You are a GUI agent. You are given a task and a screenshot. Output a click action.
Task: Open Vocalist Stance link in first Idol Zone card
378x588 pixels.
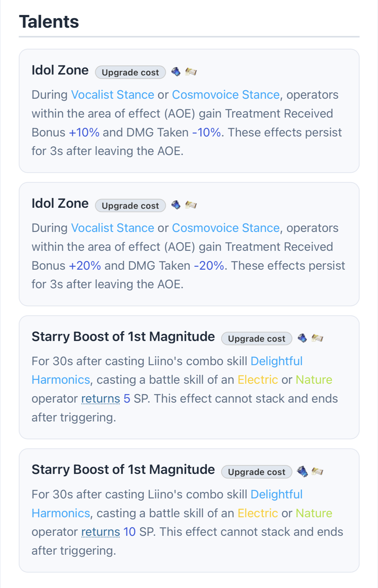[x=113, y=95]
